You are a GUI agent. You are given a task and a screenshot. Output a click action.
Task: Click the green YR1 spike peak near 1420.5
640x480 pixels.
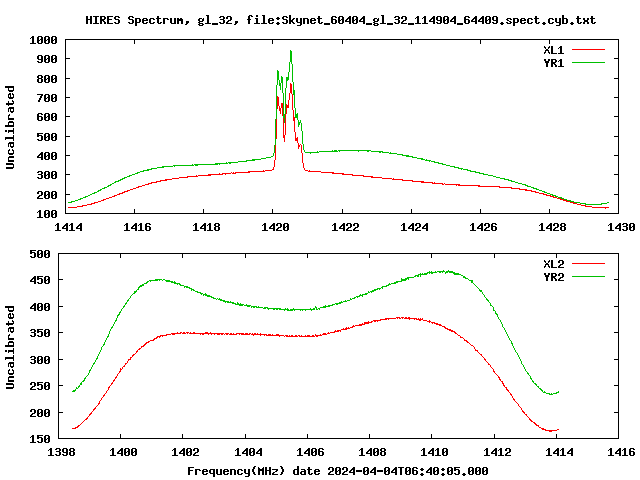pos(291,51)
